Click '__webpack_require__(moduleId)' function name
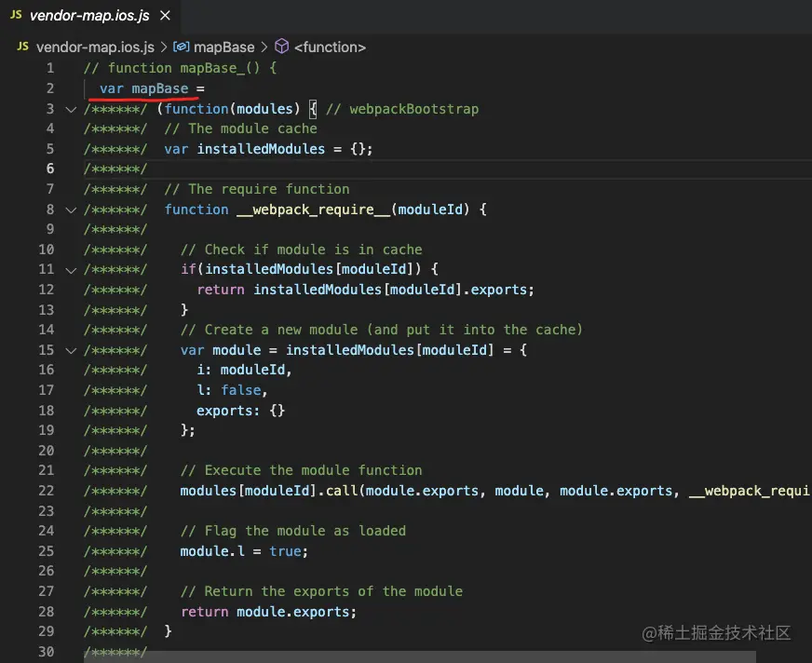The image size is (812, 663). 353,210
